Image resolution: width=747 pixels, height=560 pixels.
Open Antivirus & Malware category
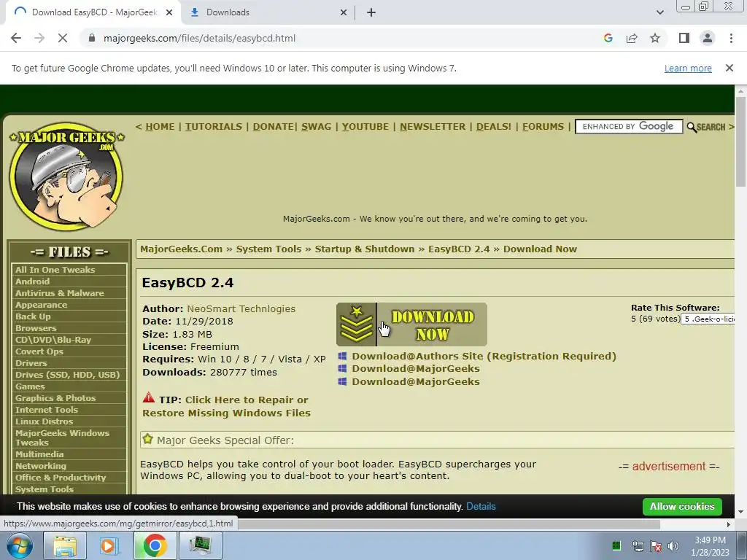[60, 293]
